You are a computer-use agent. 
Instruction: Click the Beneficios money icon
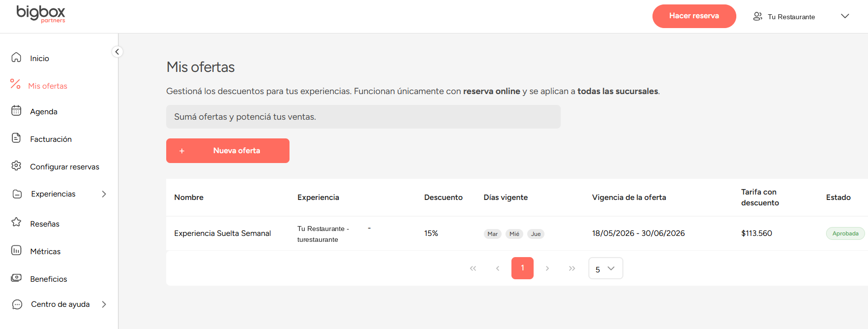[x=16, y=278]
